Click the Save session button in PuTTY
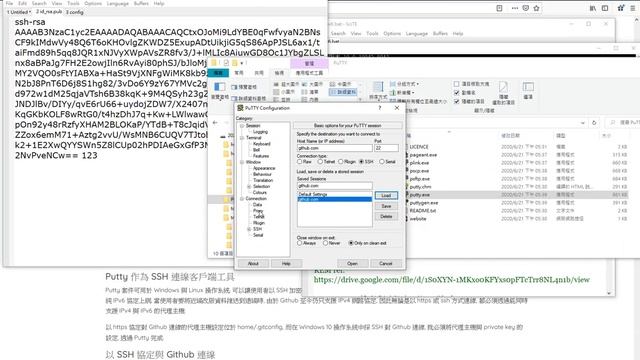640x360 pixels. point(386,206)
